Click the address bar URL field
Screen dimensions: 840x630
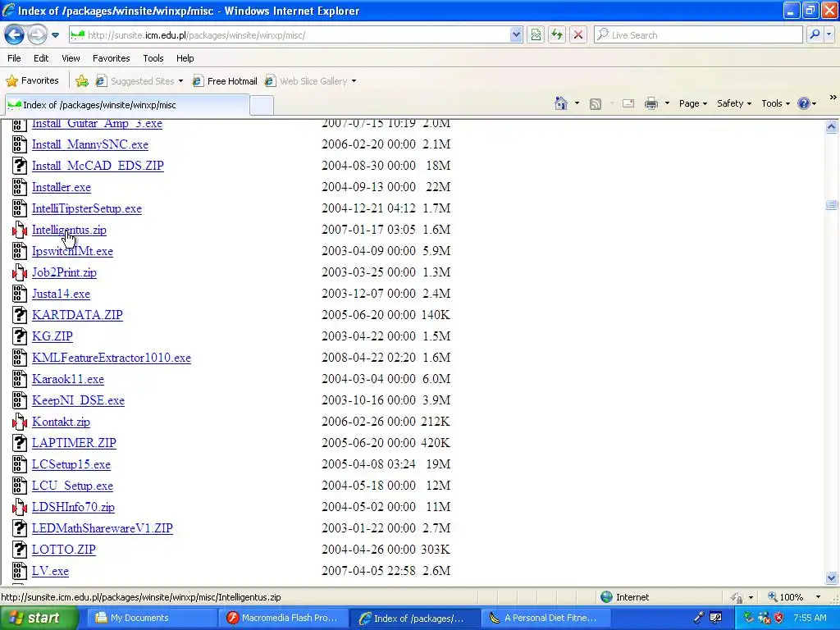[290, 35]
